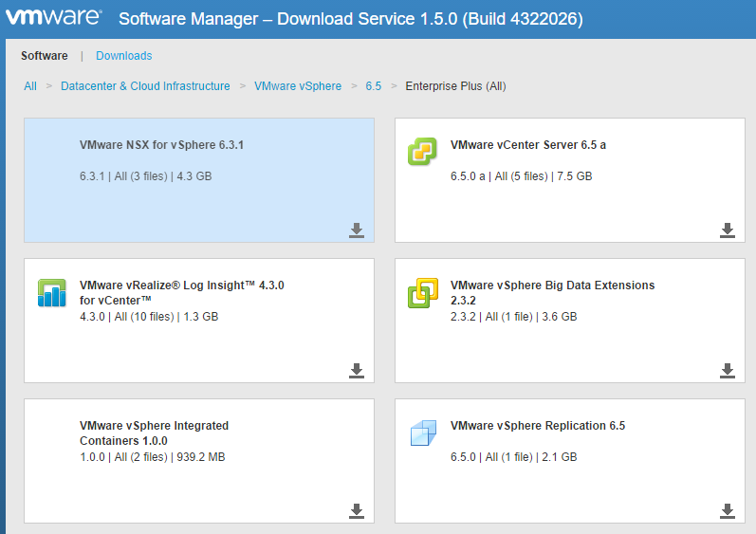Select vSphere Integrated Containers 1.0.0 title
Image resolution: width=756 pixels, height=534 pixels.
click(155, 433)
